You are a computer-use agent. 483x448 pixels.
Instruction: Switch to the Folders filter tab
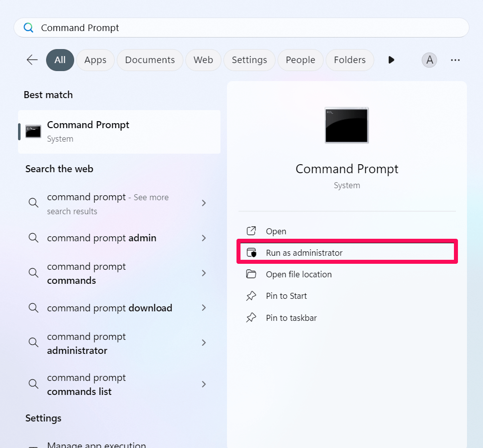(x=350, y=60)
